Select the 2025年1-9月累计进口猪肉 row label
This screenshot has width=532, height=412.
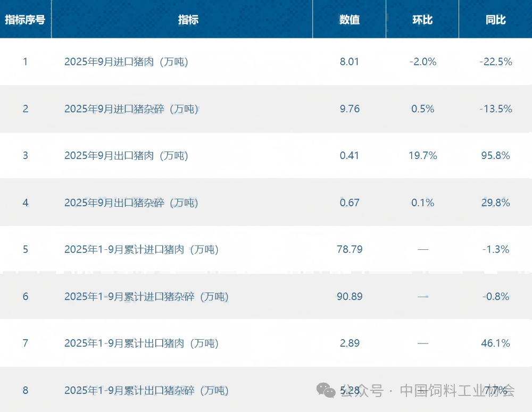(142, 249)
